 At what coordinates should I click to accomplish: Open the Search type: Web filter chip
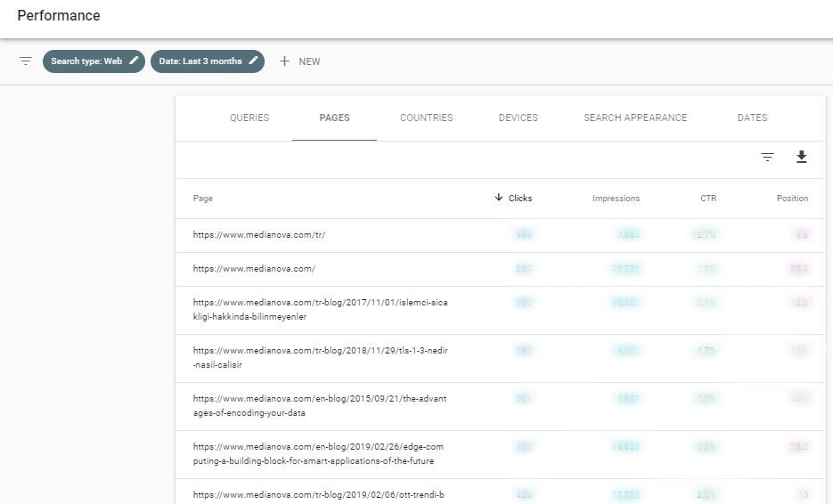tap(94, 61)
